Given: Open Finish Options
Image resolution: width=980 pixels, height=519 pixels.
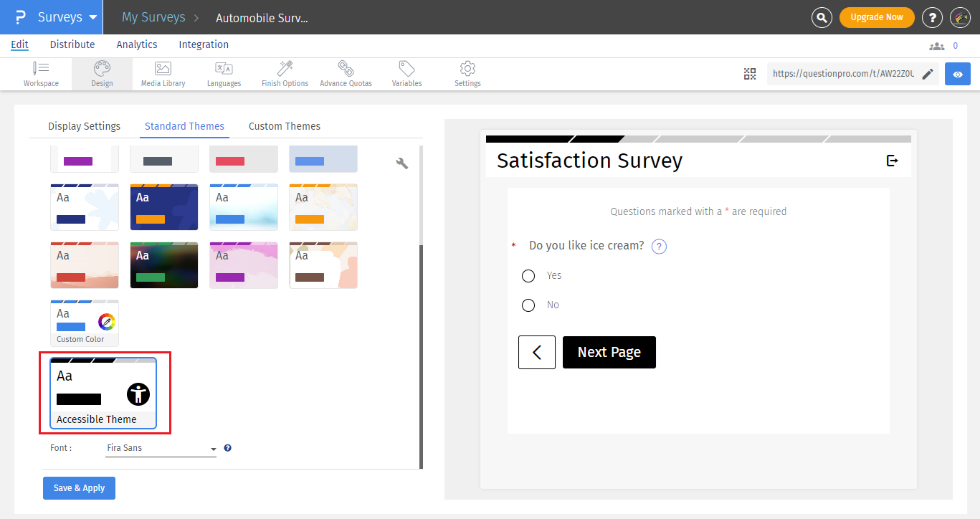Looking at the screenshot, I should [285, 73].
